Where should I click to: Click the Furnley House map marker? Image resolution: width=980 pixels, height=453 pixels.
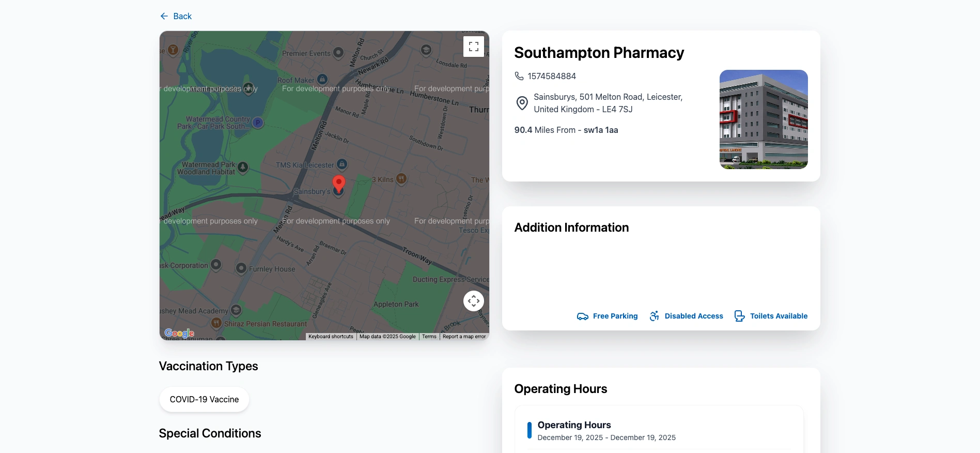241,268
